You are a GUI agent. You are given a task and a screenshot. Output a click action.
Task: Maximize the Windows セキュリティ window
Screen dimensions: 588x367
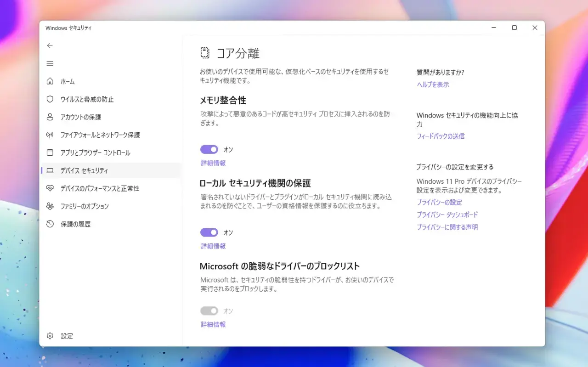[x=514, y=28]
